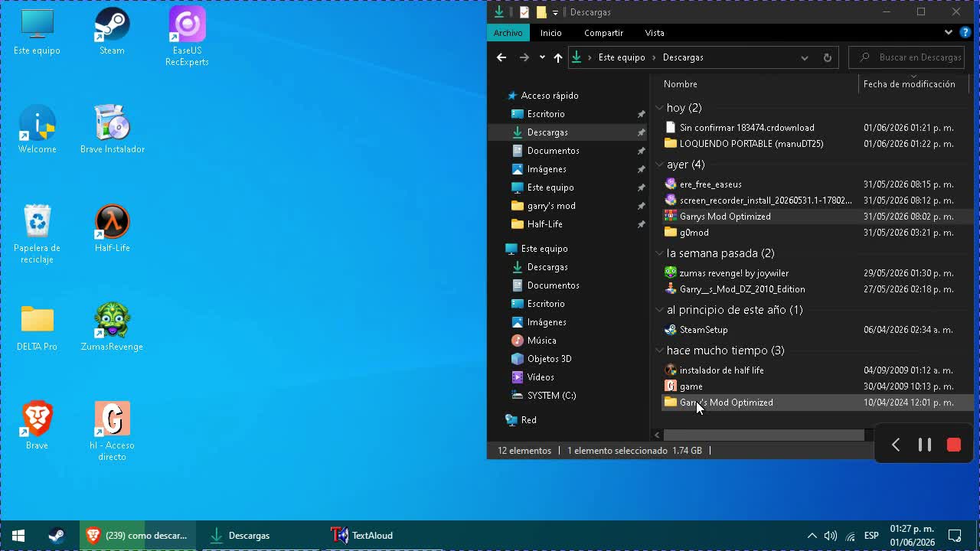Go up one folder level
Viewport: 980px width, 551px height.
(x=558, y=57)
